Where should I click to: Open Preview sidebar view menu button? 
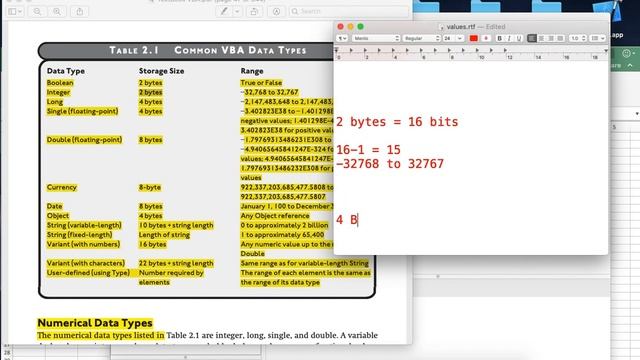pos(15,11)
